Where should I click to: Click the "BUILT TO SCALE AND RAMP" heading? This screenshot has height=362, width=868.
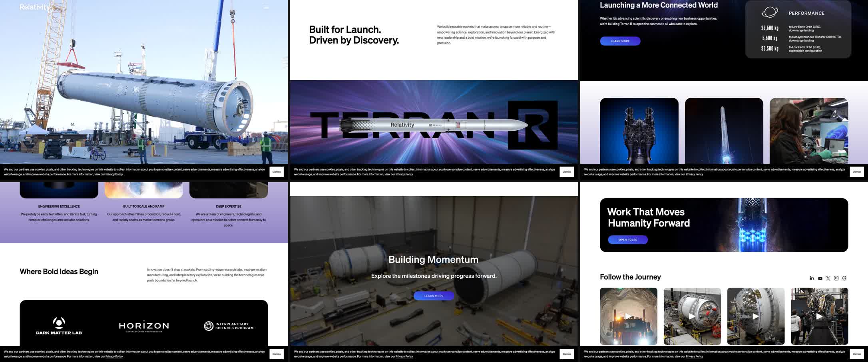[x=144, y=207]
